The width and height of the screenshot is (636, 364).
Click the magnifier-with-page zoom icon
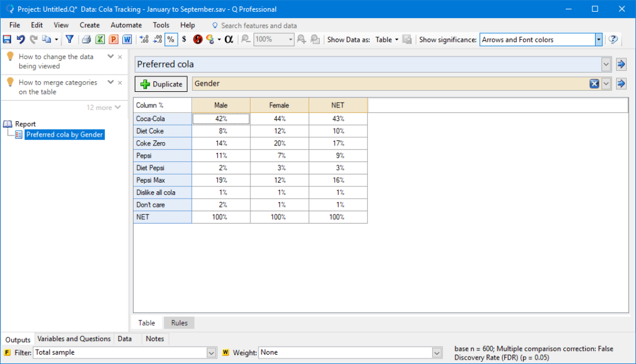tap(315, 39)
